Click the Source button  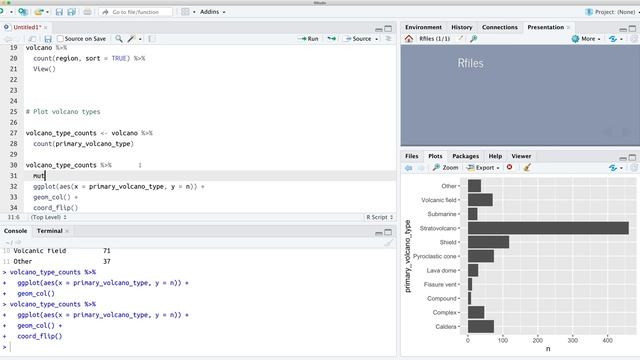point(358,39)
